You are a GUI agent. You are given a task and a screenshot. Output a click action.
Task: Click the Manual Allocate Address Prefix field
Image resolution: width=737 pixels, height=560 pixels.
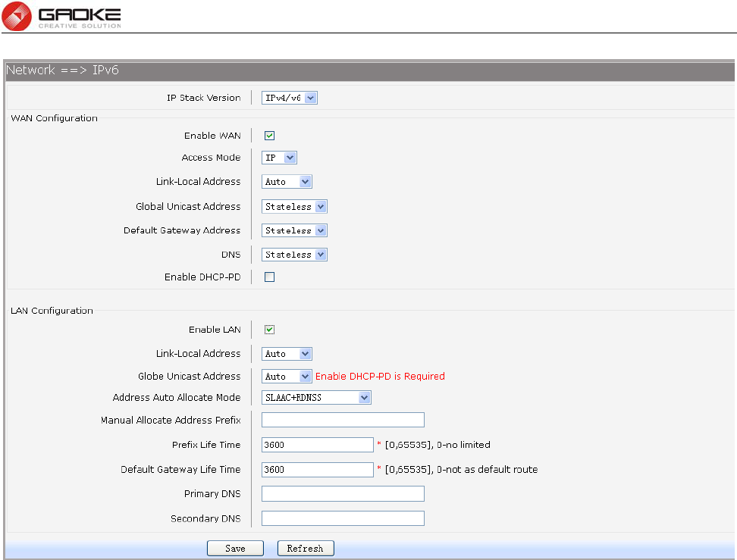[343, 420]
